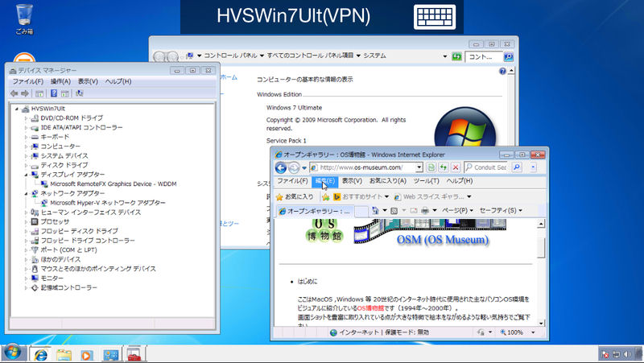Collapse the HVSWin7Ult root node
Viewport: 644px width, 363px height.
17,109
